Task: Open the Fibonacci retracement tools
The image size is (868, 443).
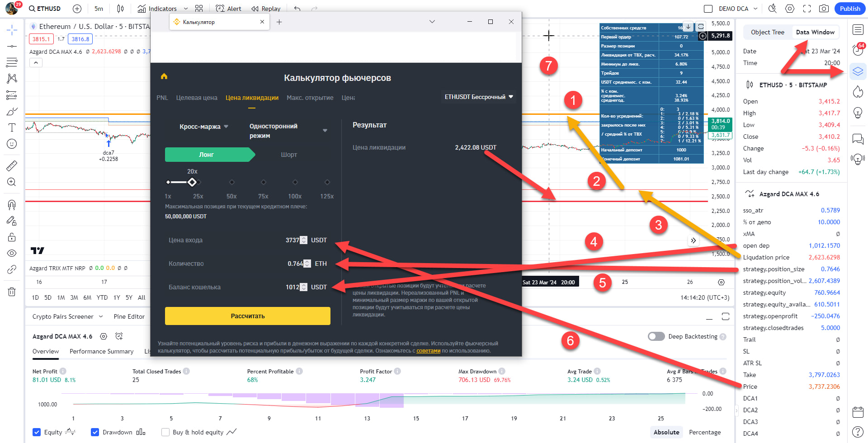Action: click(12, 62)
